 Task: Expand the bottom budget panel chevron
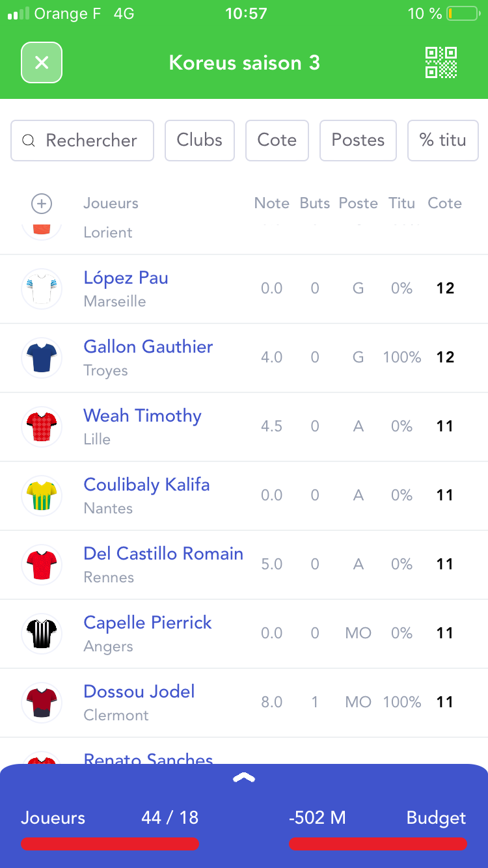point(244,778)
